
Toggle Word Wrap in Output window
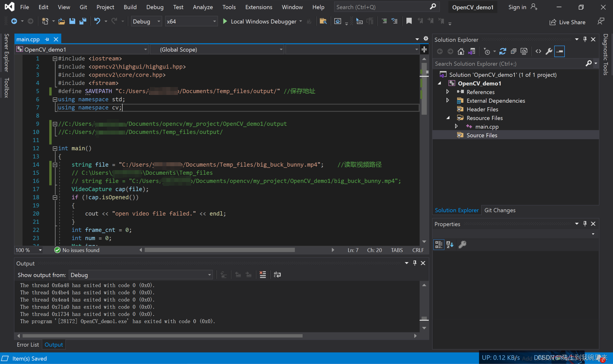277,275
